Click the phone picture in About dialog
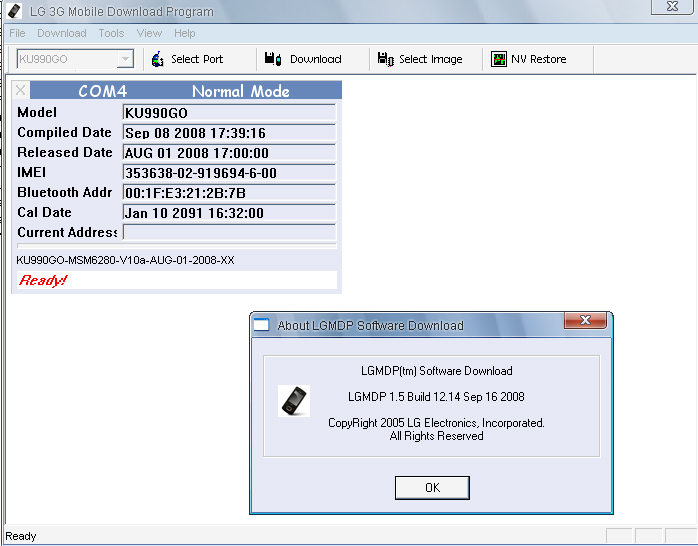This screenshot has width=698, height=546. coord(294,401)
